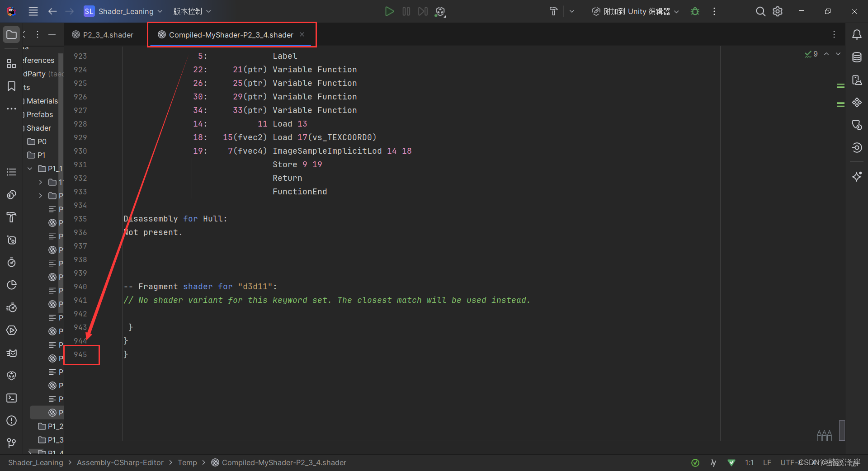Navigate back with the left arrow

(52, 11)
